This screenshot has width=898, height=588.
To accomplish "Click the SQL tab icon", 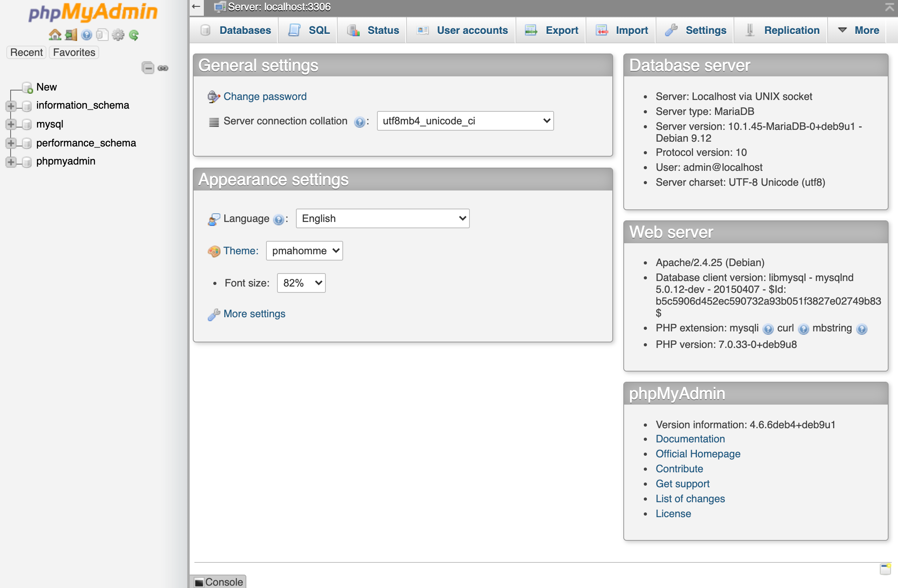I will tap(294, 30).
